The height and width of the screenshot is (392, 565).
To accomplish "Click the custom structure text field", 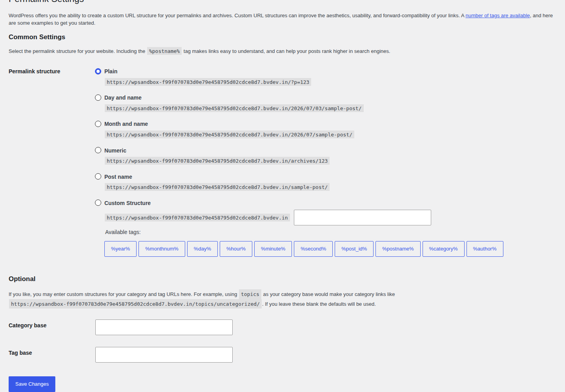I will point(363,218).
